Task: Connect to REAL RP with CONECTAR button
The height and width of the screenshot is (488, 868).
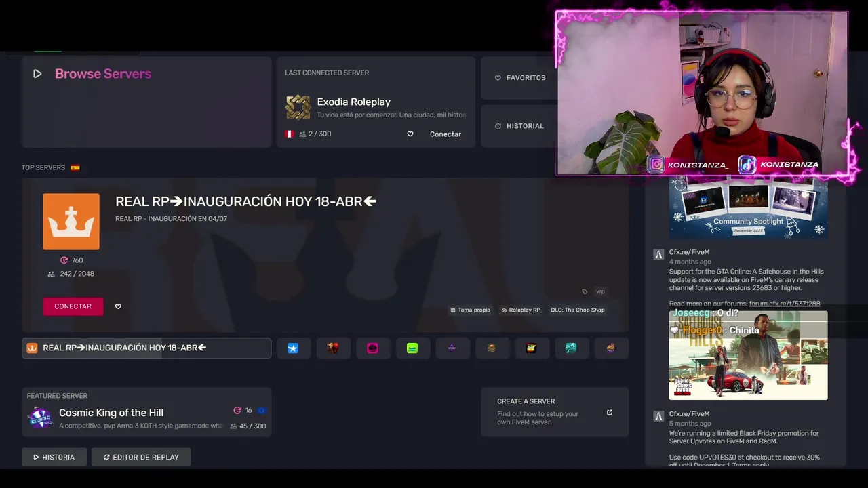Action: [x=73, y=306]
